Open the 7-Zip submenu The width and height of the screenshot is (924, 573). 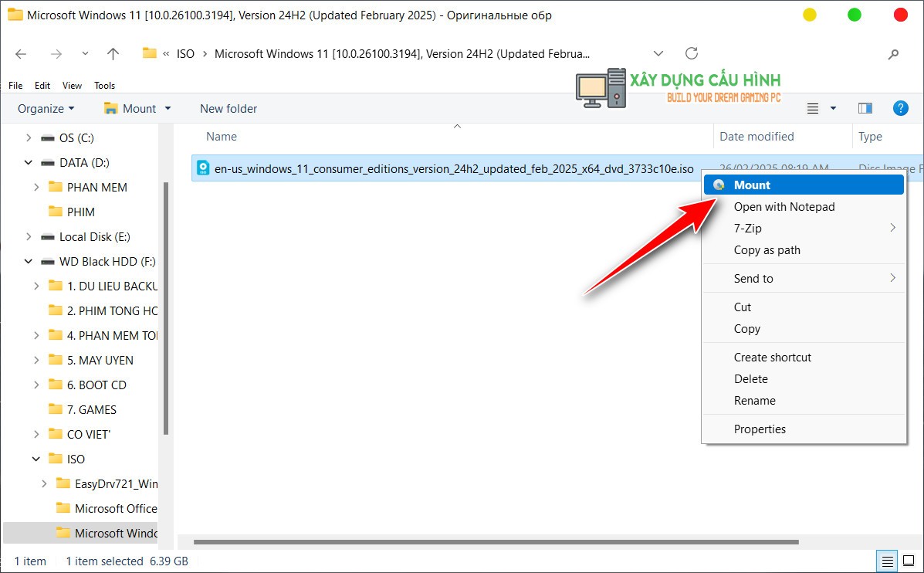pos(804,228)
